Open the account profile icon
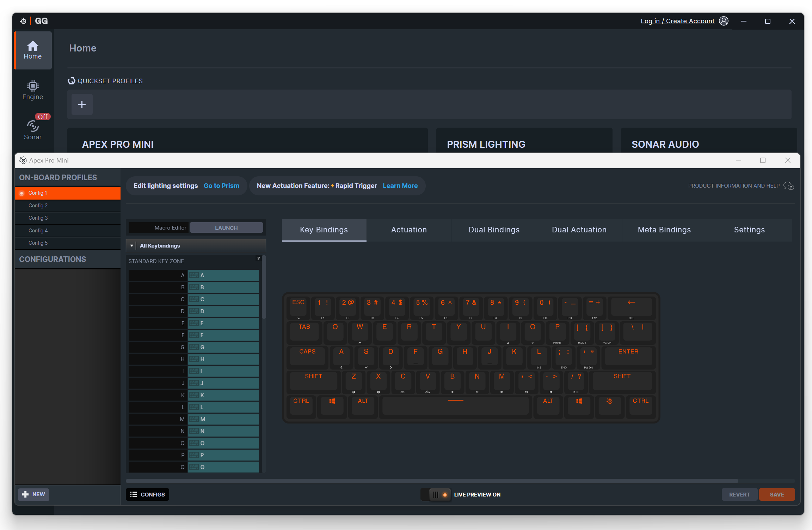 (724, 21)
